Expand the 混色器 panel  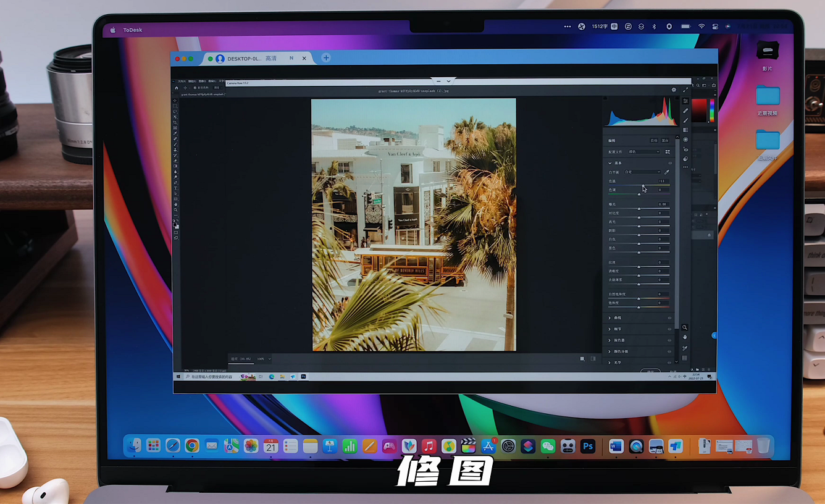coord(610,340)
